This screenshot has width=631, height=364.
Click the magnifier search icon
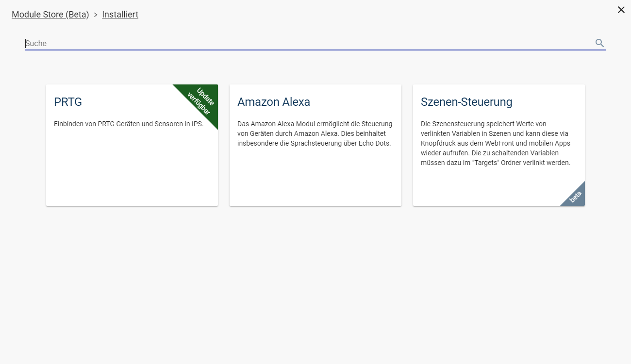599,43
